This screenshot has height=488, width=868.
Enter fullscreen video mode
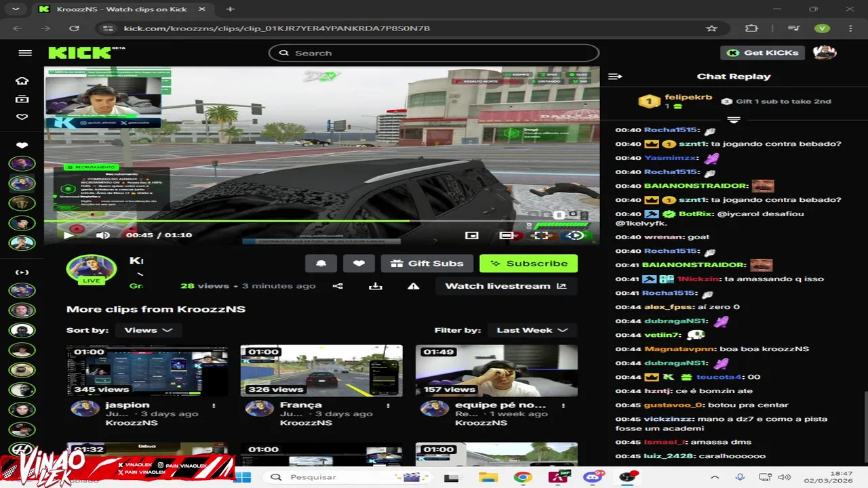(x=540, y=235)
